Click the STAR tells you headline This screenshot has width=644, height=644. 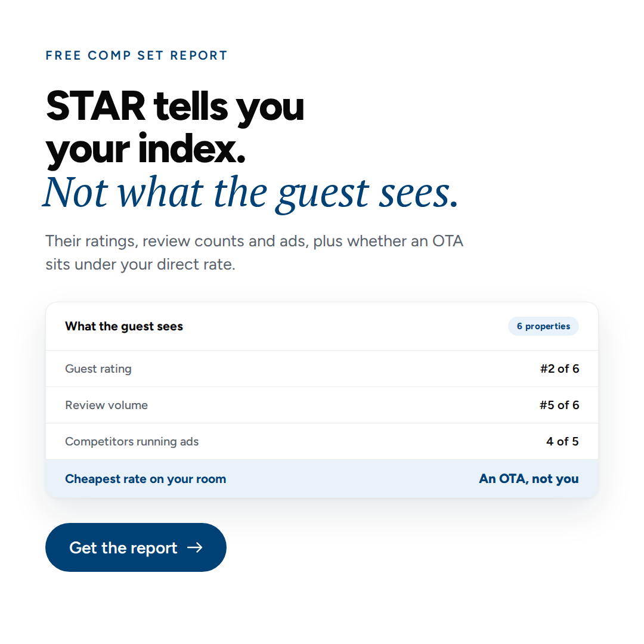point(175,107)
